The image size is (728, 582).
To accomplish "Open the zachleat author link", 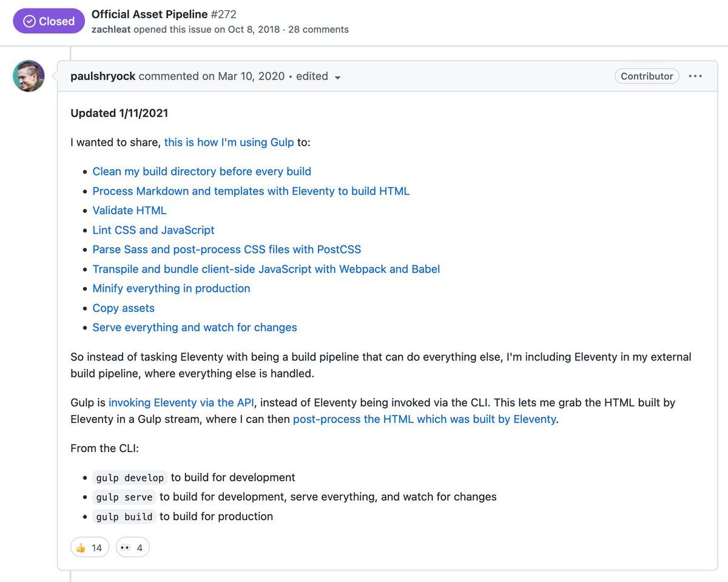I will [x=111, y=29].
